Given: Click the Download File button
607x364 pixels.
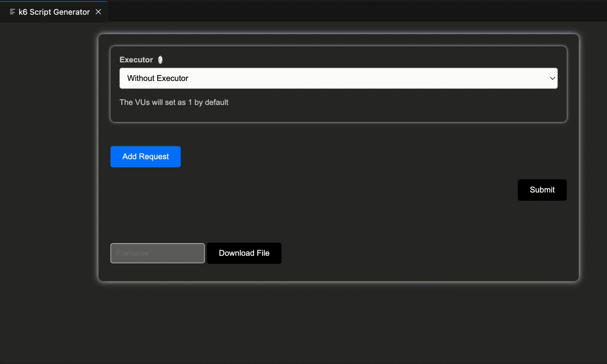Looking at the screenshot, I should tap(244, 253).
